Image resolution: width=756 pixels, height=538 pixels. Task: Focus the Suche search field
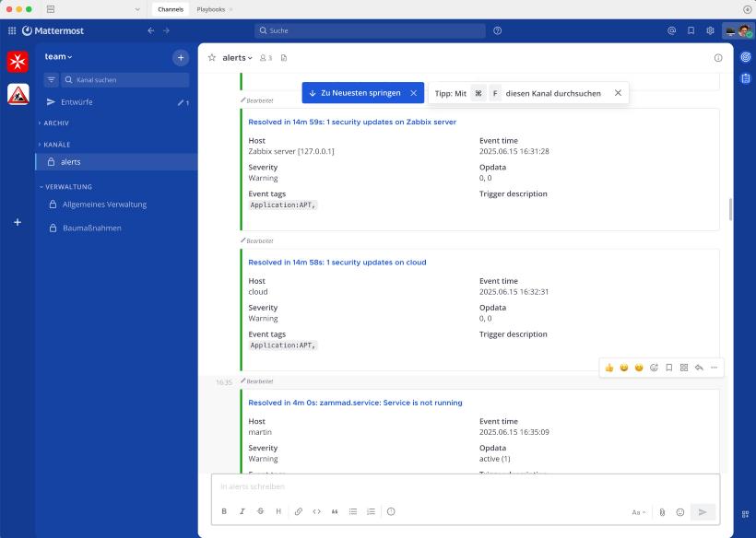tap(370, 30)
